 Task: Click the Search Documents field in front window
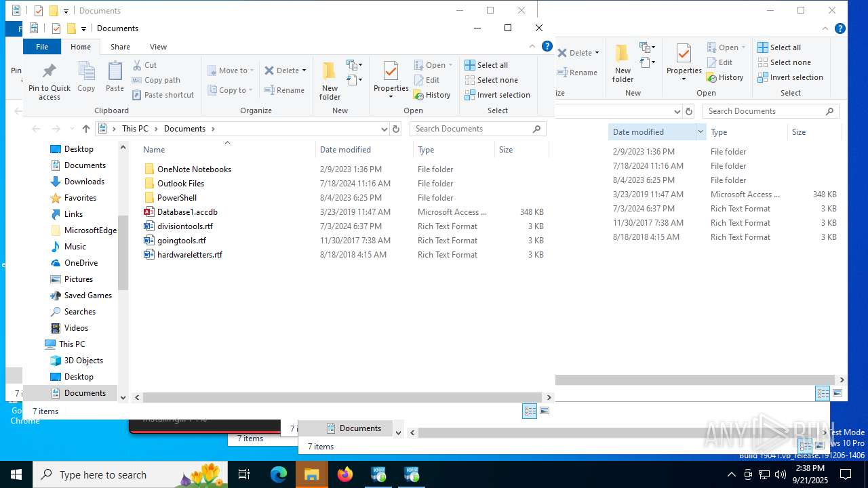click(x=478, y=129)
